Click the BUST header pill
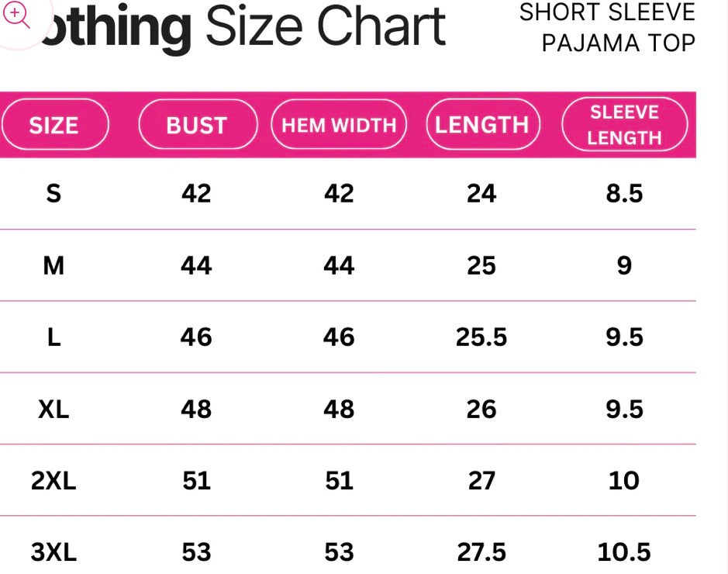This screenshot has width=728, height=574. click(x=197, y=125)
